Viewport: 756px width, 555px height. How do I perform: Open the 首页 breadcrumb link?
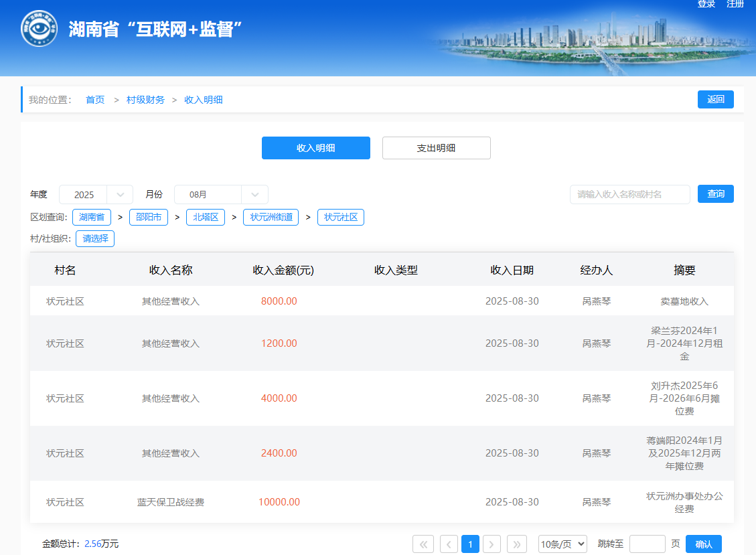point(95,100)
